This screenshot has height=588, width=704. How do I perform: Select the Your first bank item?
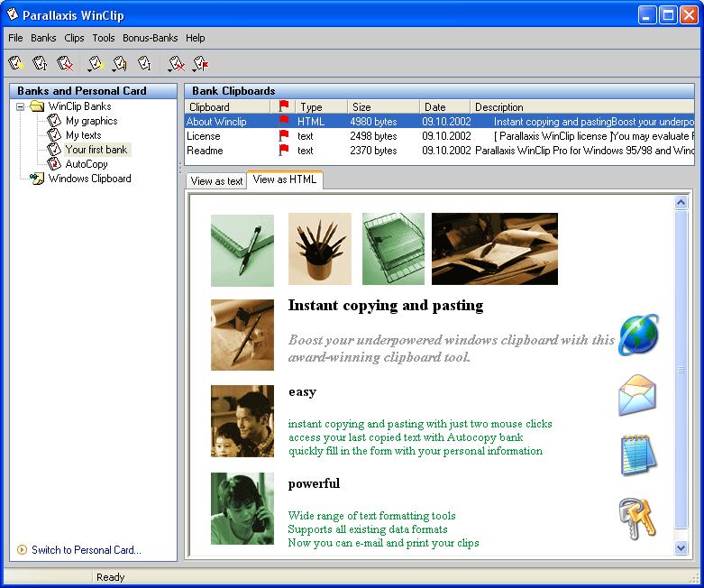(x=96, y=149)
